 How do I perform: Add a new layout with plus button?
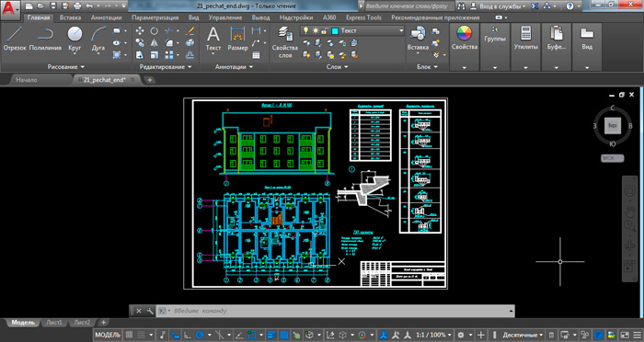(x=103, y=323)
